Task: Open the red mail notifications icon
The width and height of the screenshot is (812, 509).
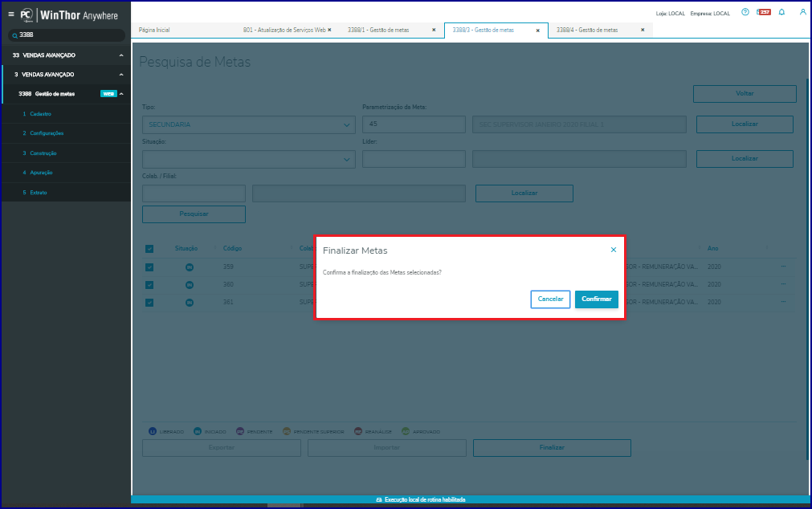Action: coord(764,12)
